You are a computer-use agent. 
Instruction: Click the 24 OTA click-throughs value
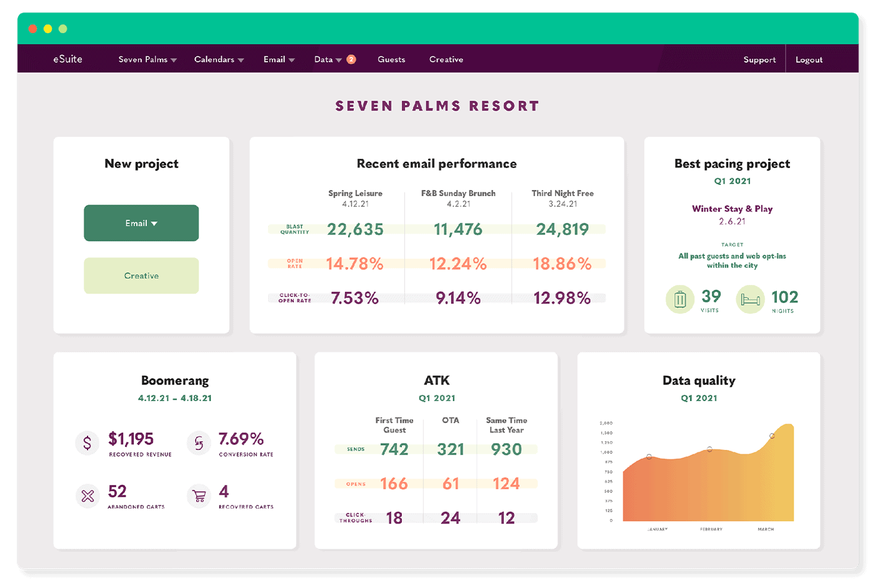pos(451,518)
